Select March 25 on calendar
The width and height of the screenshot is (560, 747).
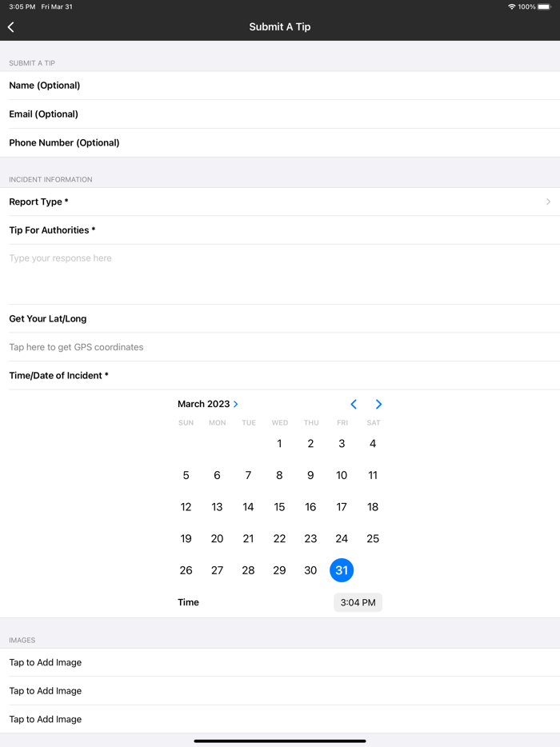point(373,538)
